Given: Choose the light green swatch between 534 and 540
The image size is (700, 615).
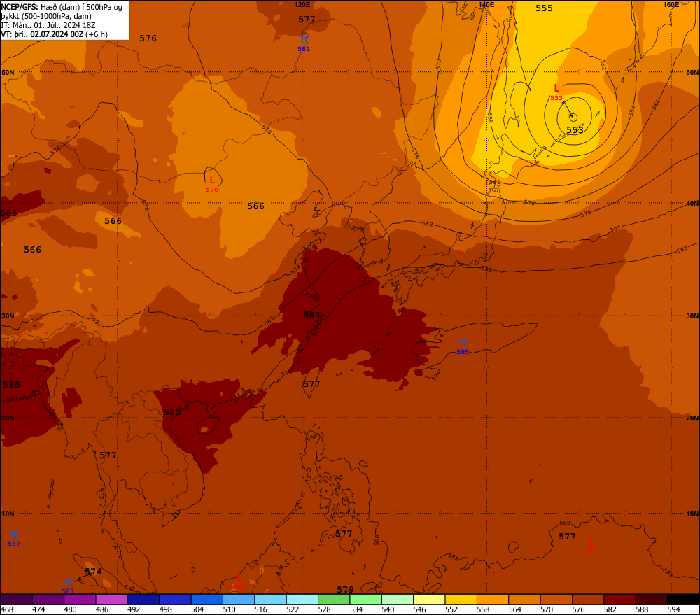Looking at the screenshot, I should point(365,599).
